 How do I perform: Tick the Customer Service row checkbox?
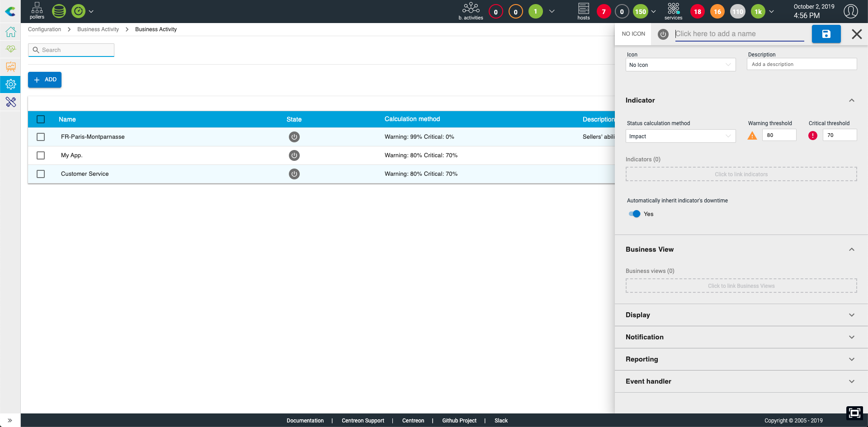coord(41,174)
